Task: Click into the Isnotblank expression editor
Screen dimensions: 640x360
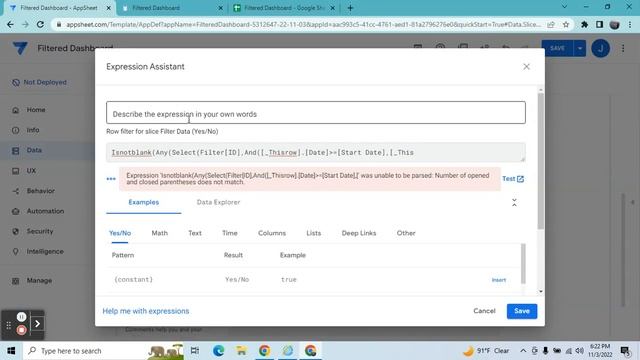Action: (316, 152)
